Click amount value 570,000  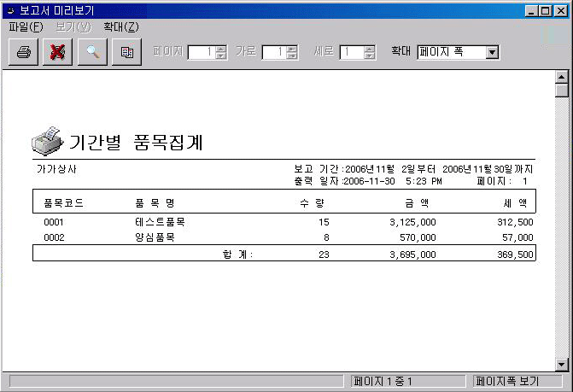418,237
